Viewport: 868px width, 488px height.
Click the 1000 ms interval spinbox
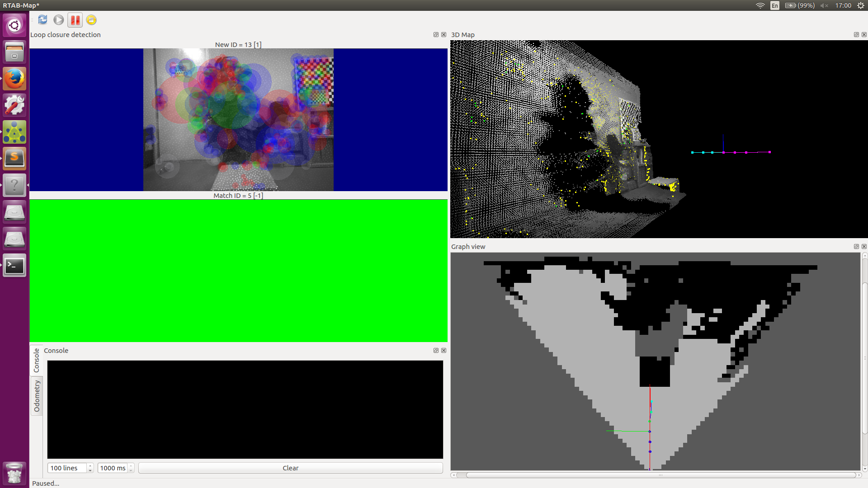113,468
